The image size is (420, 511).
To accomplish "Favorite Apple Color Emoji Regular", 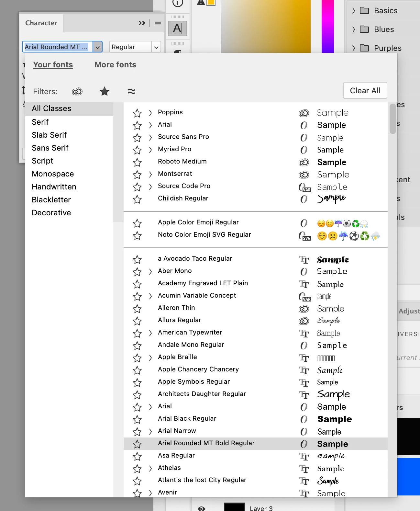I will tap(137, 223).
